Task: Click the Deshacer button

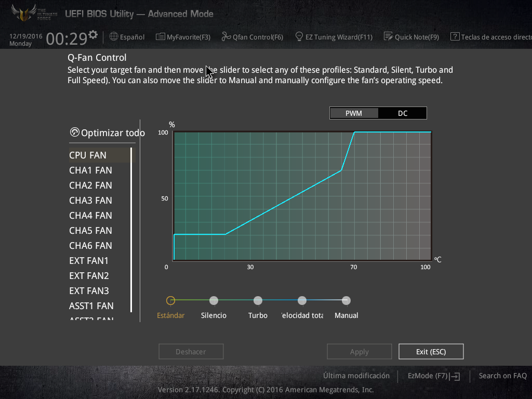Action: point(191,352)
